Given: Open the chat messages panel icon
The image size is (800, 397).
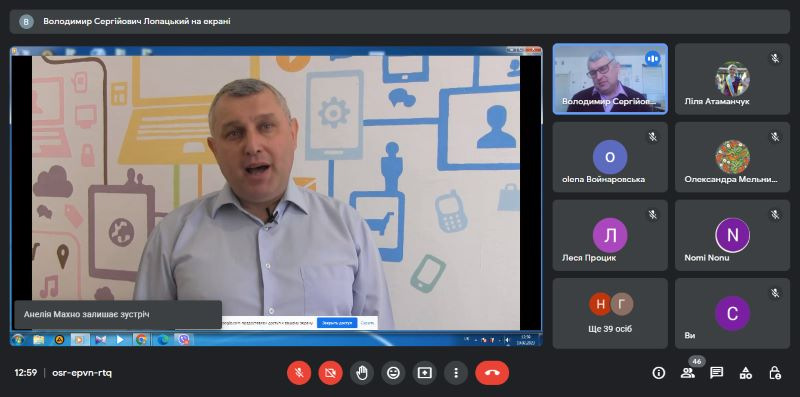Looking at the screenshot, I should pyautogui.click(x=717, y=373).
